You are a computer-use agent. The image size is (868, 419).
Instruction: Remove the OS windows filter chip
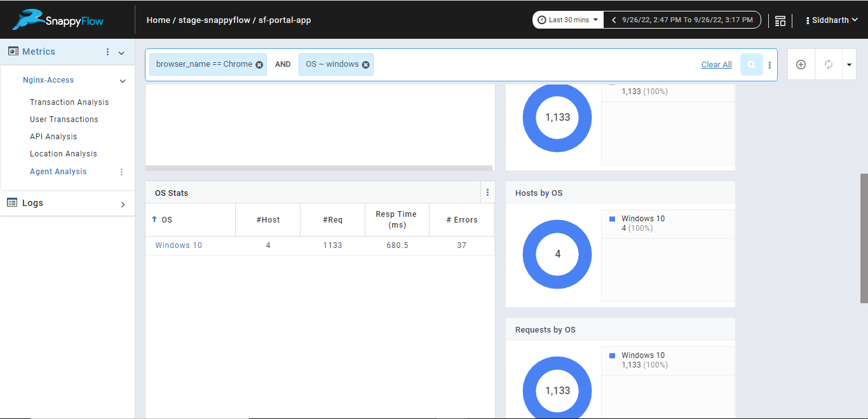pyautogui.click(x=366, y=65)
